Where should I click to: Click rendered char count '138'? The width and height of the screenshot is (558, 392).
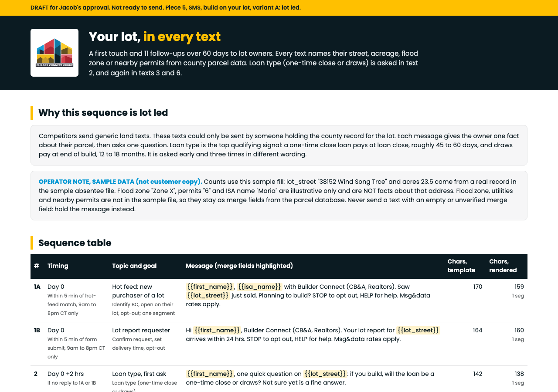pos(519,374)
